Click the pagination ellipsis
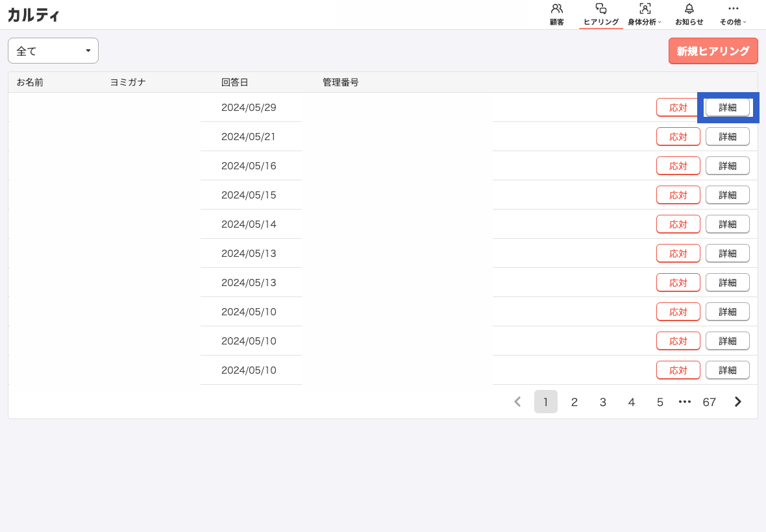766x532 pixels. point(685,402)
